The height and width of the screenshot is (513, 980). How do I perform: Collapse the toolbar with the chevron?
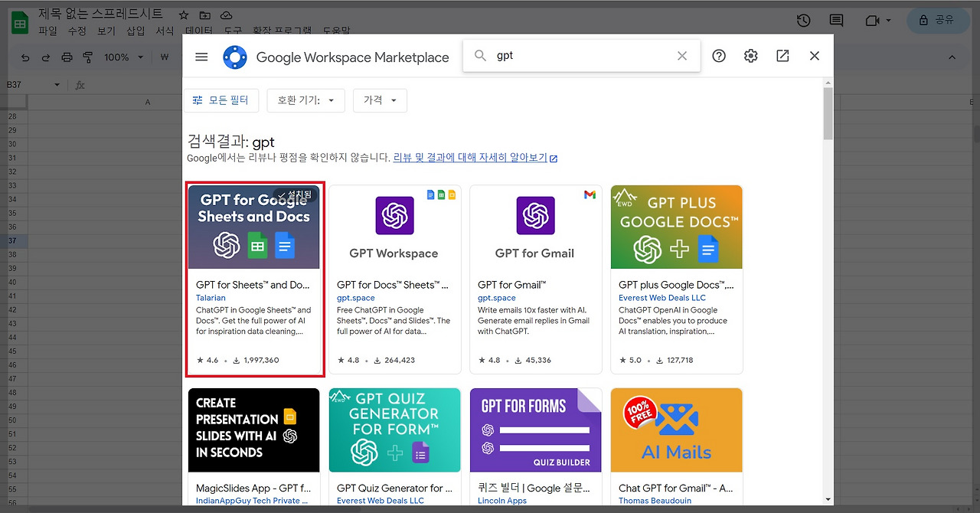952,57
